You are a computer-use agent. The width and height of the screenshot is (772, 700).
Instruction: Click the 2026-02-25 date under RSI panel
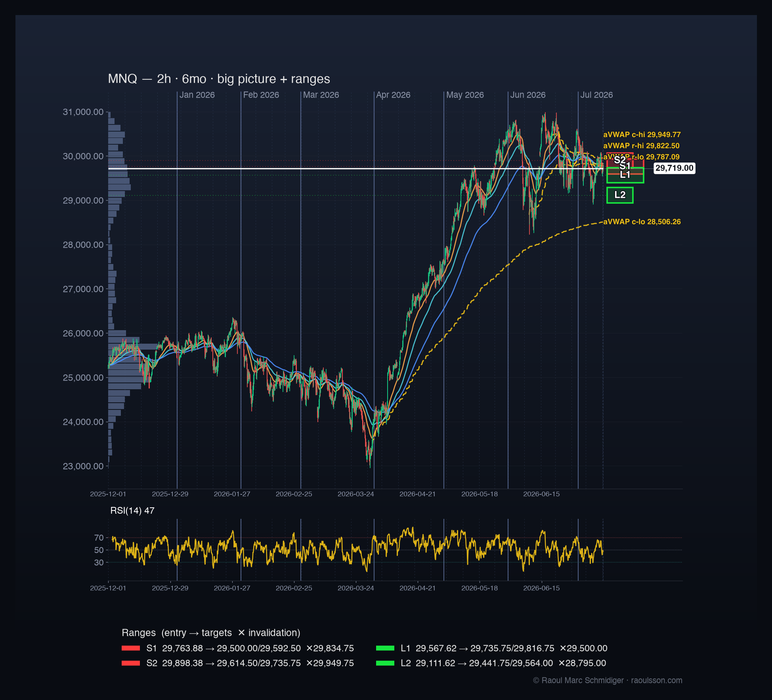[294, 588]
